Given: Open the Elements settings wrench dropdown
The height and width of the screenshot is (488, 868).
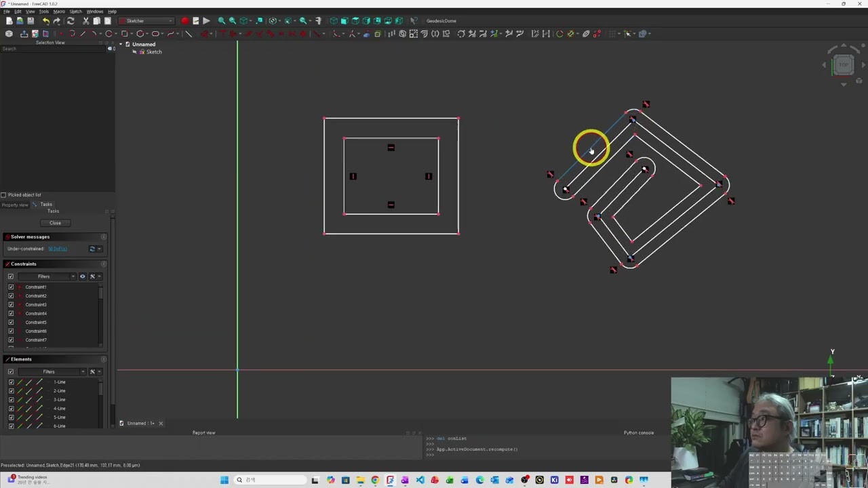Looking at the screenshot, I should coord(94,371).
